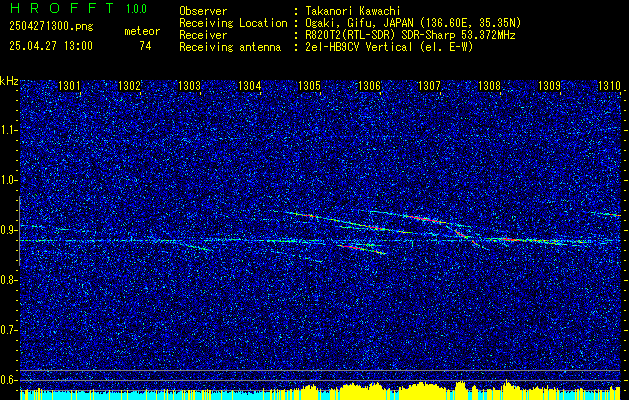This screenshot has height=400, width=629.
Task: Click the 1306 time axis marker
Action: (x=369, y=85)
